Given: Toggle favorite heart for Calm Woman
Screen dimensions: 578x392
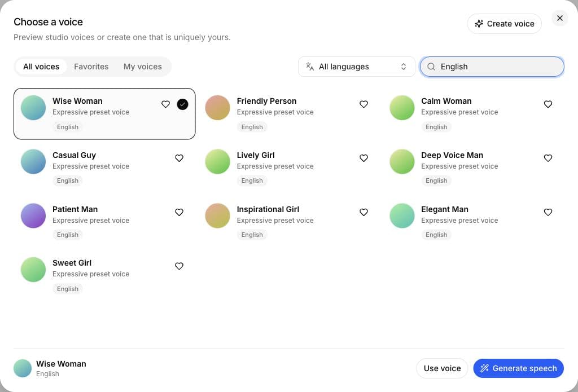Looking at the screenshot, I should [548, 104].
